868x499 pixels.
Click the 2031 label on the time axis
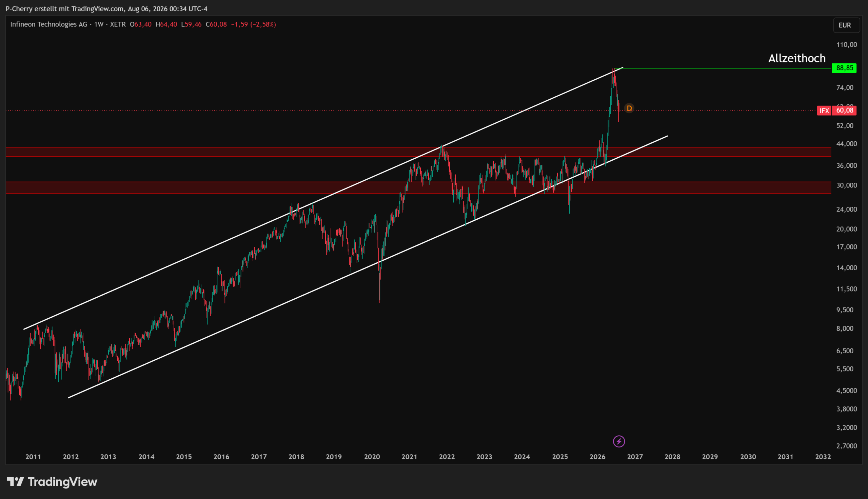[785, 457]
